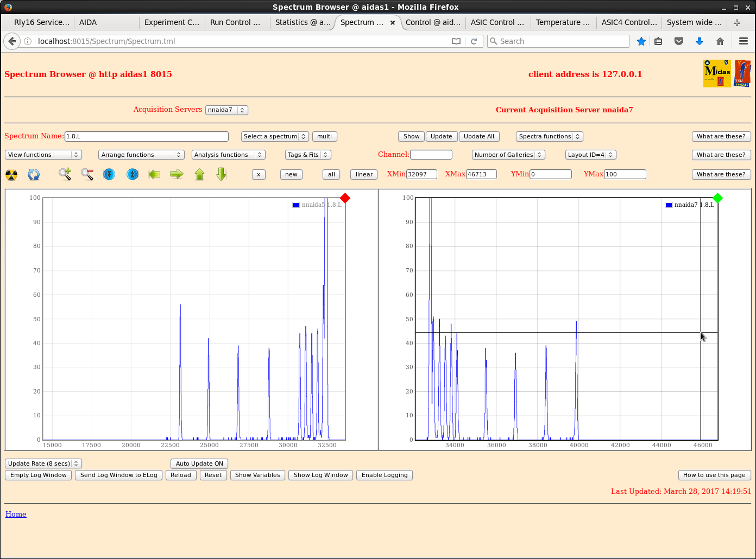The image size is (756, 559).
Task: Click the multi button
Action: click(x=325, y=136)
